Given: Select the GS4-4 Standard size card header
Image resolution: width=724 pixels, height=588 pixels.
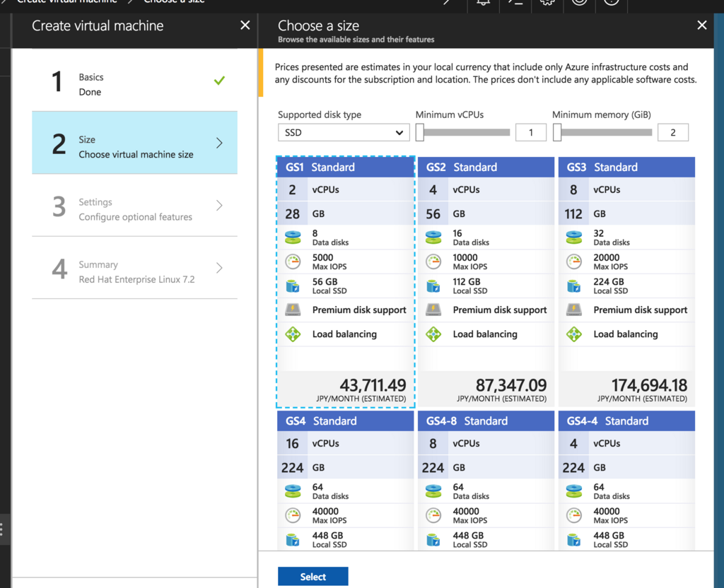Looking at the screenshot, I should coord(626,421).
